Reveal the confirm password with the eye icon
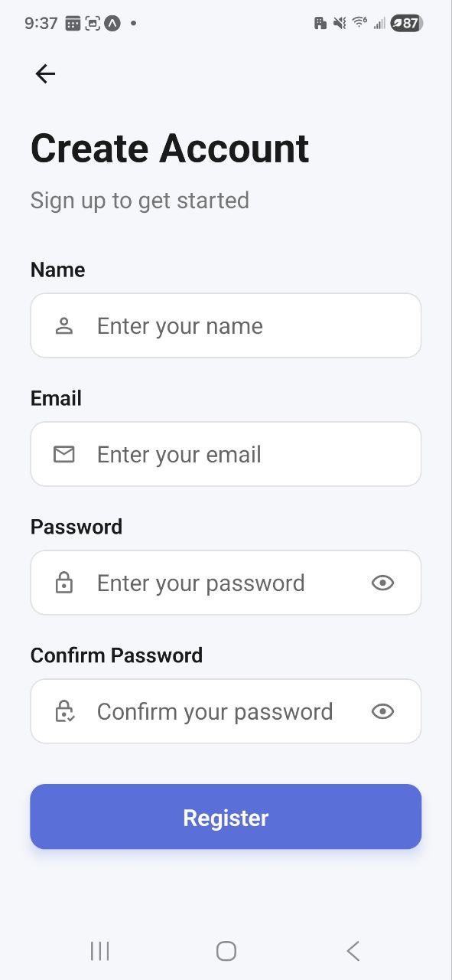The image size is (452, 980). click(x=382, y=711)
